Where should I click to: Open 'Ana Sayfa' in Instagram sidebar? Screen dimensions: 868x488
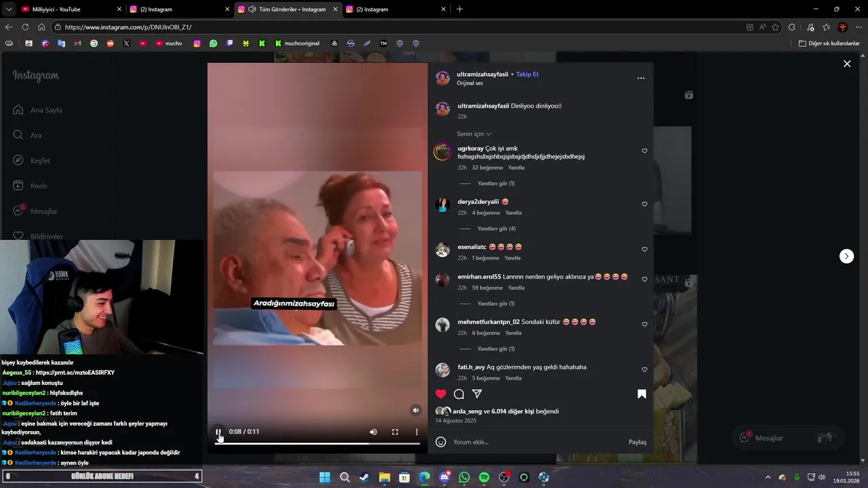pyautogui.click(x=39, y=110)
